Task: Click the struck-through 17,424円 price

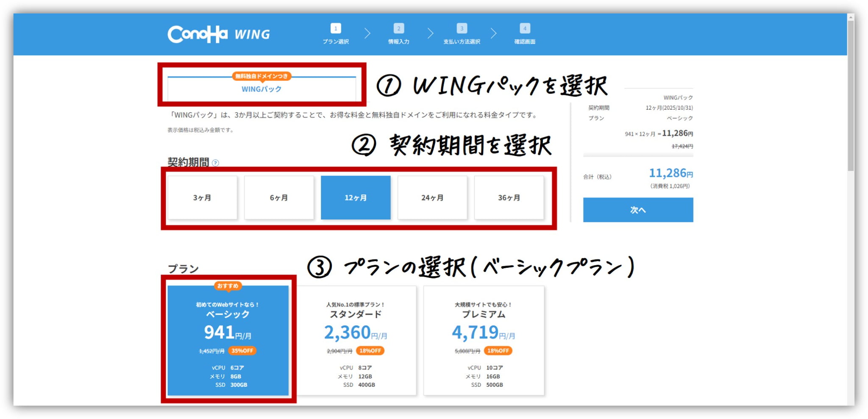Action: click(x=682, y=146)
